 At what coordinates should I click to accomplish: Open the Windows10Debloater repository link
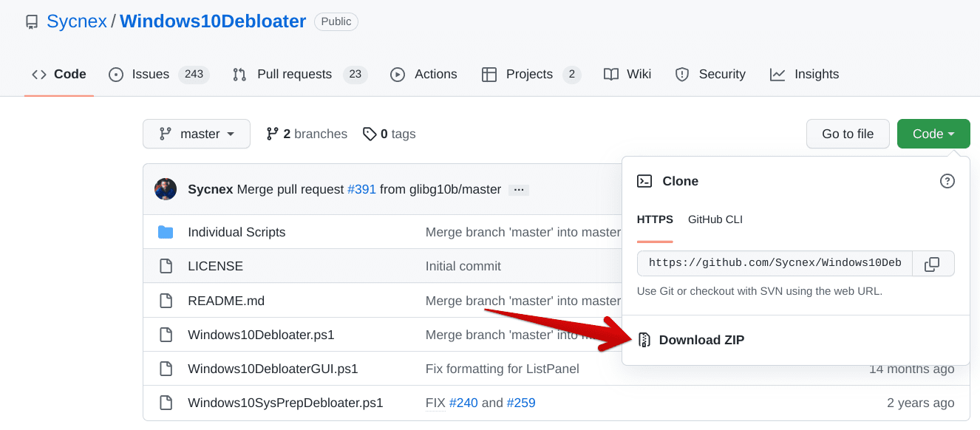tap(213, 21)
